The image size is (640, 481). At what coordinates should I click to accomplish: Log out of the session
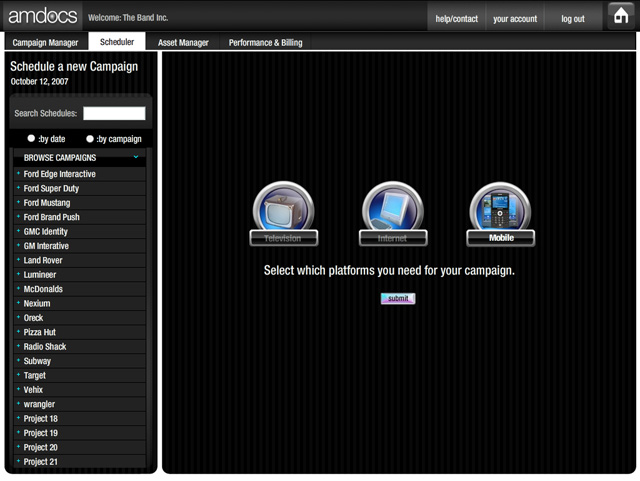[x=573, y=19]
